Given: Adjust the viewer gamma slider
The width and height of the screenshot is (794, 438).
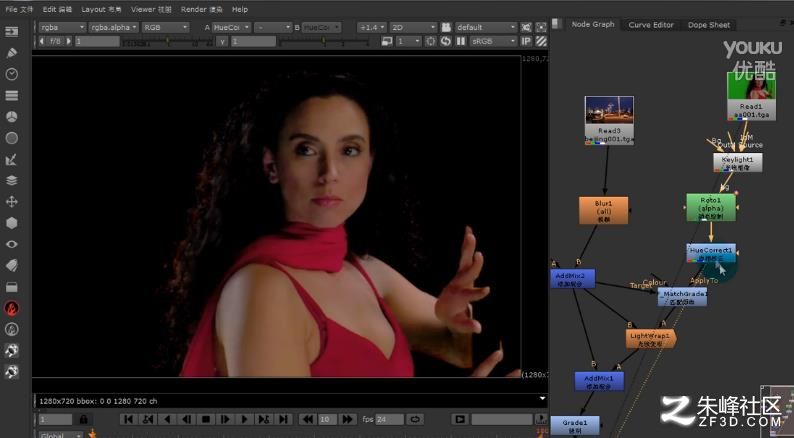Looking at the screenshot, I should pyautogui.click(x=324, y=43).
